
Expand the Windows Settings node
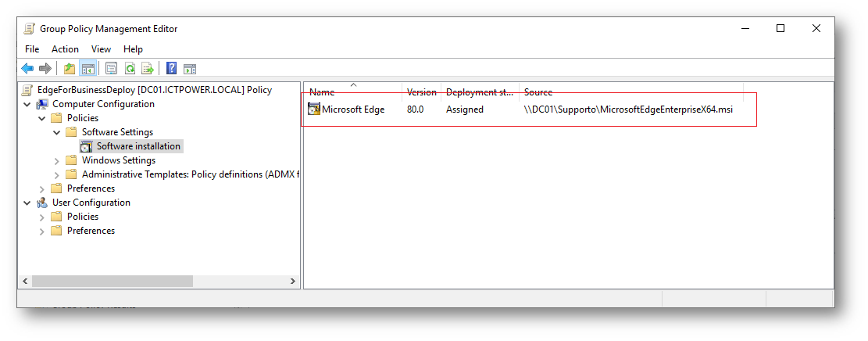tap(56, 161)
